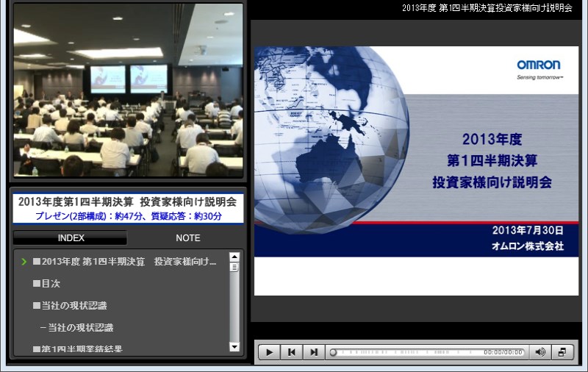Image resolution: width=588 pixels, height=372 pixels.
Task: Open the INDEX tab
Action: [x=71, y=238]
